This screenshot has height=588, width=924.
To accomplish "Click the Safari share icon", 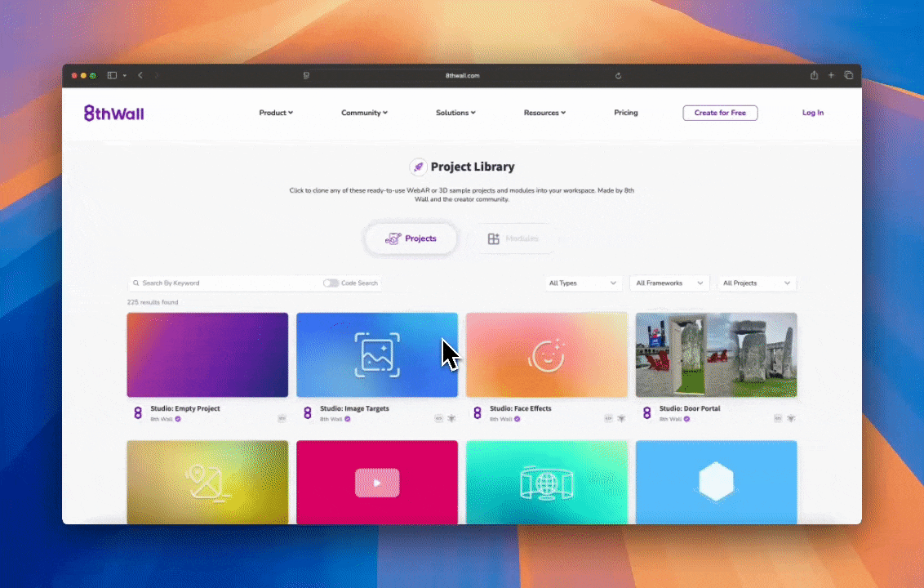I will [x=814, y=75].
